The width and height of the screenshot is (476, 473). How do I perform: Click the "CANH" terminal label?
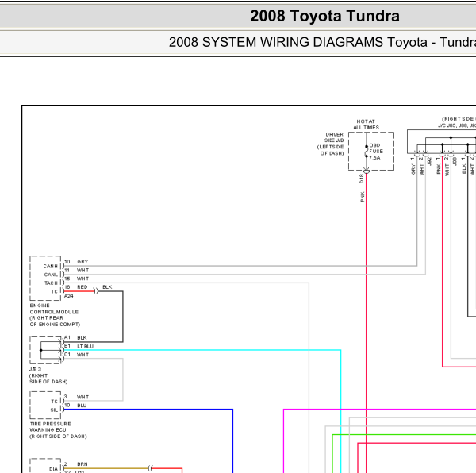click(51, 266)
